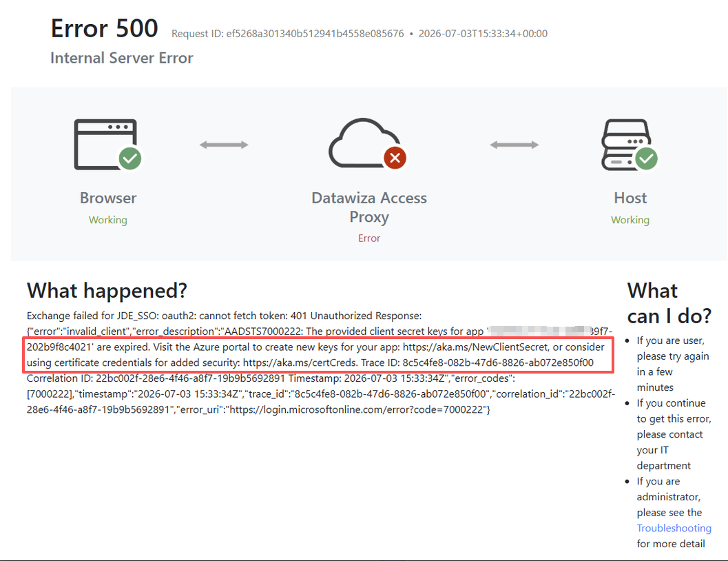Click the What happened? heading

[x=107, y=291]
